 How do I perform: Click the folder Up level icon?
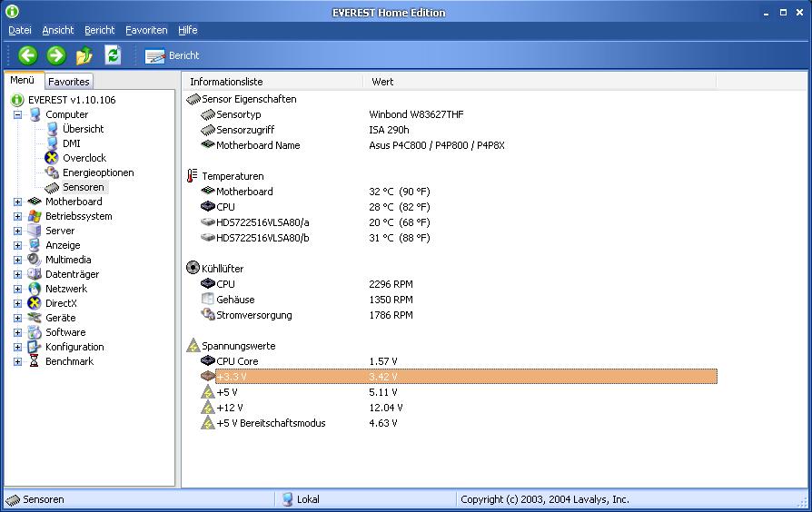click(84, 55)
